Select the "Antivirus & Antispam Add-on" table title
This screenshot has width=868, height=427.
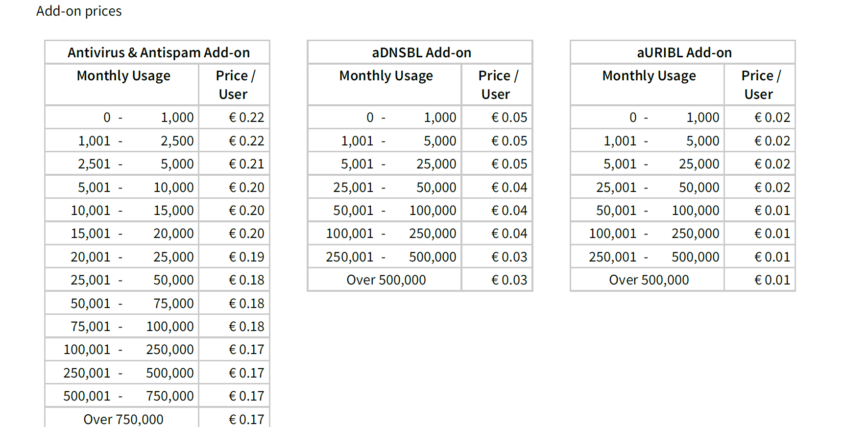158,52
